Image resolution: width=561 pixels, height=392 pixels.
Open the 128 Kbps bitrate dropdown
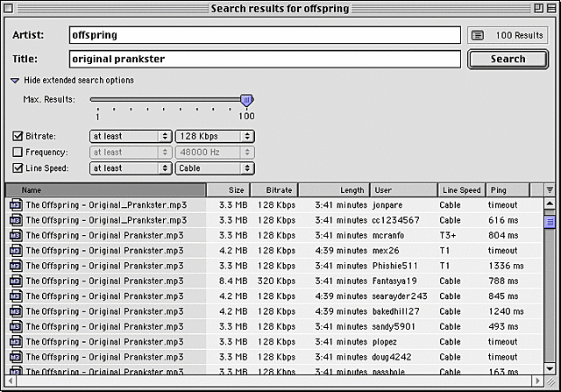[x=215, y=137]
